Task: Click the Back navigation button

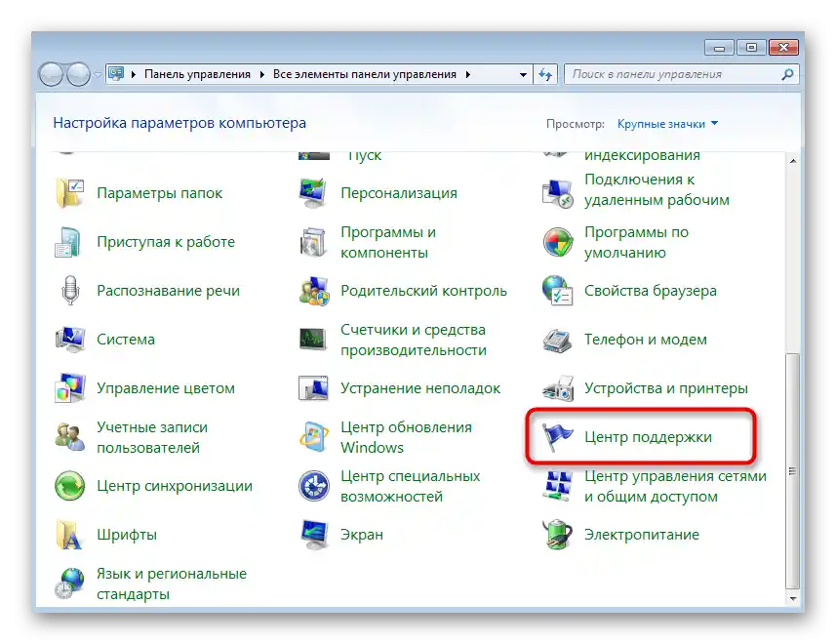Action: [51, 74]
